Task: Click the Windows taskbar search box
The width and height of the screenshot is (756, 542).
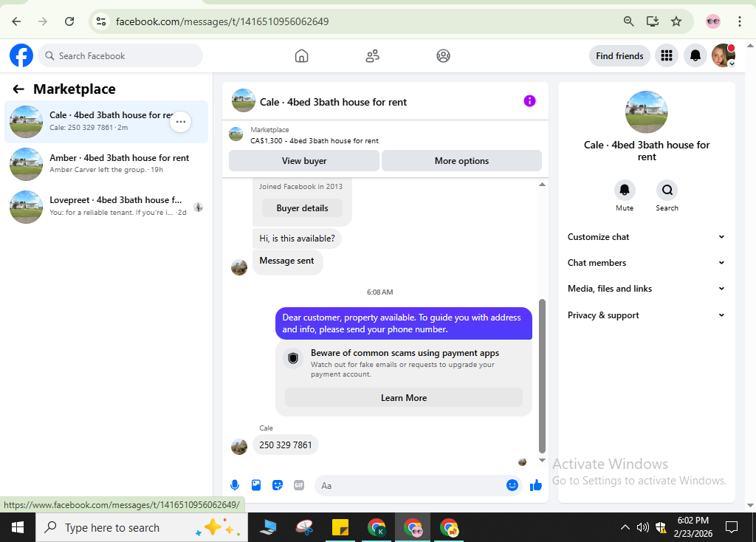Action: coord(142,527)
